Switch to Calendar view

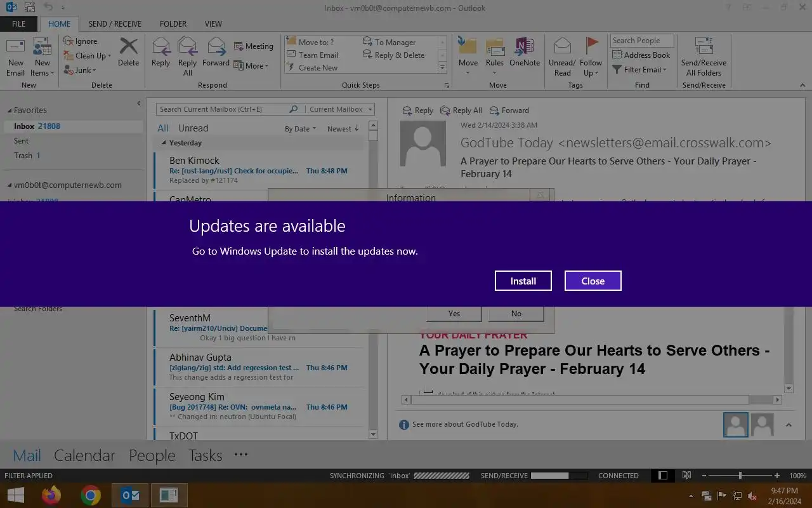pyautogui.click(x=84, y=455)
